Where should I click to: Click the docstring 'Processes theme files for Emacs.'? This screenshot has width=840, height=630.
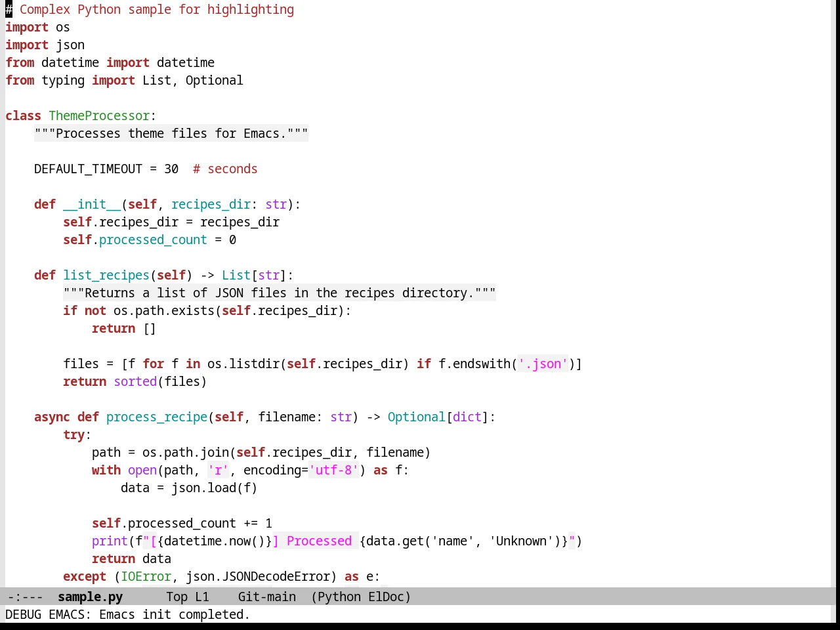coord(171,133)
